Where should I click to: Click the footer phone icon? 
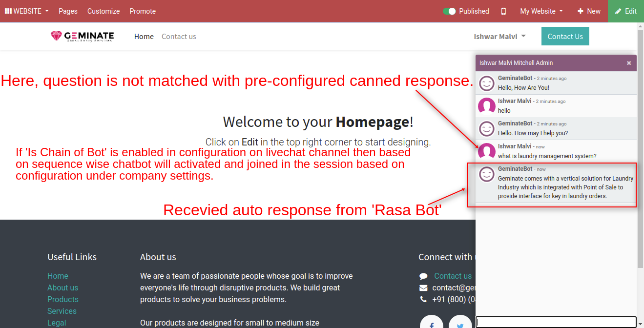click(x=423, y=299)
